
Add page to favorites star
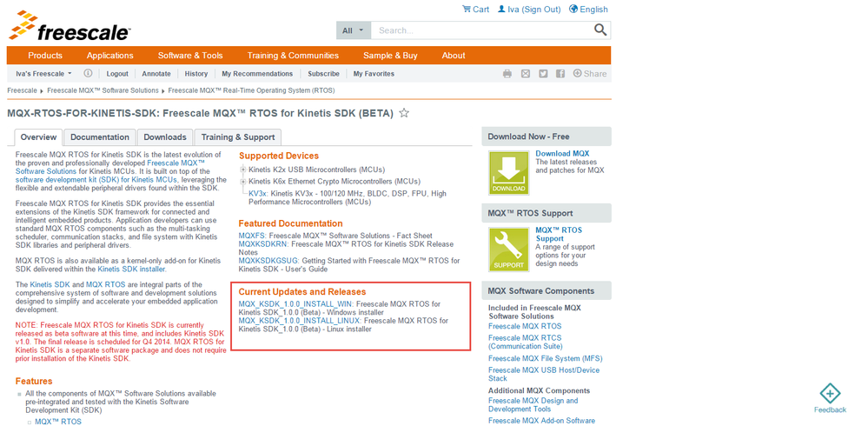404,113
